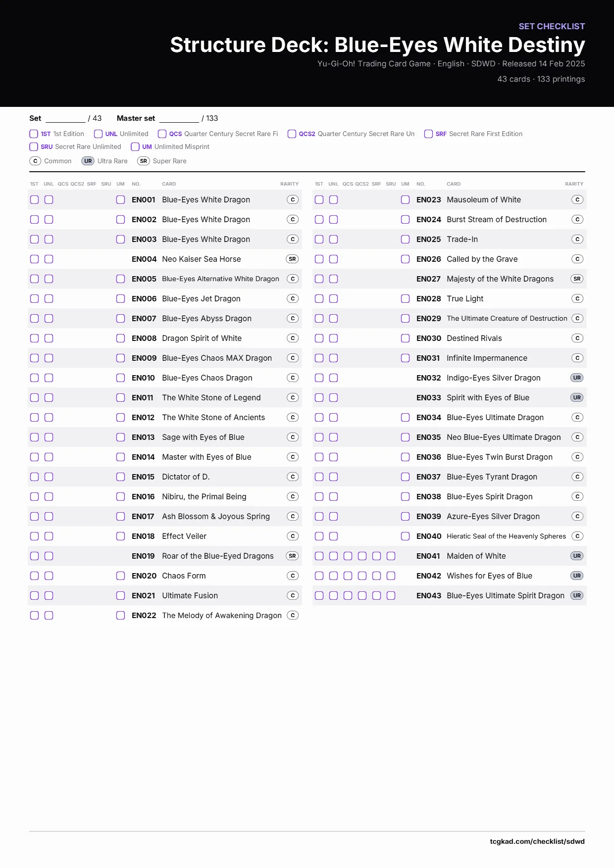The height and width of the screenshot is (868, 614).
Task: Click UR badge for Blue-Eyes Ultimate Spirit Dragon
Action: (577, 595)
